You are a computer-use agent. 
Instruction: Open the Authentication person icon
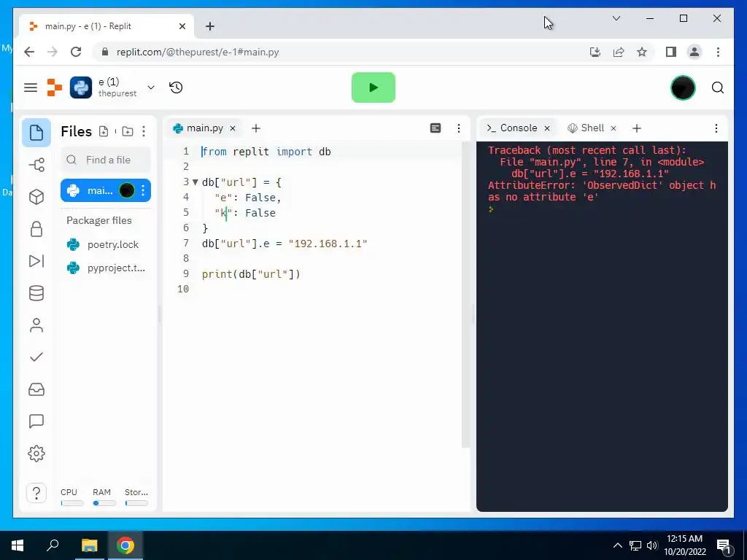click(x=36, y=325)
